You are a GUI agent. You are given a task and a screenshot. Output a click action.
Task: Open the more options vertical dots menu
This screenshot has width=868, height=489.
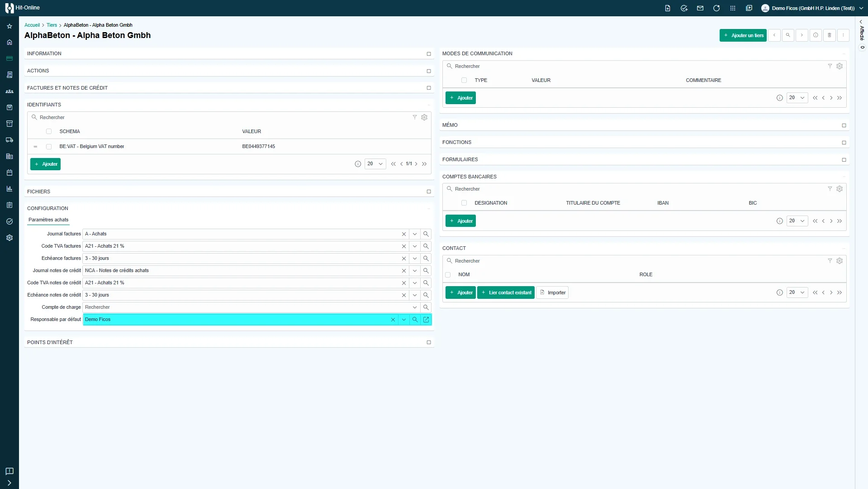click(843, 35)
